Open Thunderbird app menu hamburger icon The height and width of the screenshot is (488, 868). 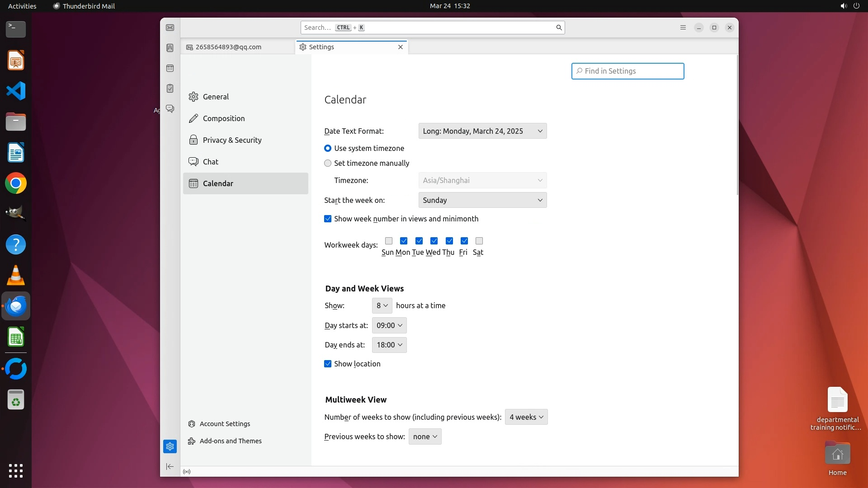683,28
